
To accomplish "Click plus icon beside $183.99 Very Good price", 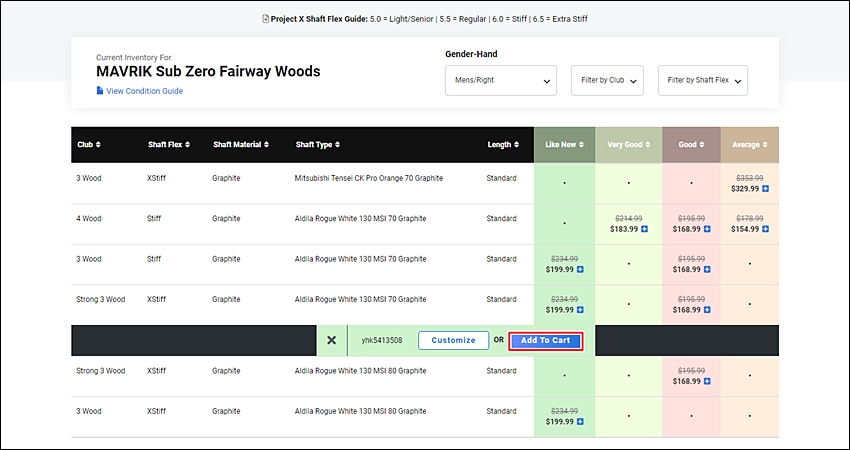I will tap(645, 229).
